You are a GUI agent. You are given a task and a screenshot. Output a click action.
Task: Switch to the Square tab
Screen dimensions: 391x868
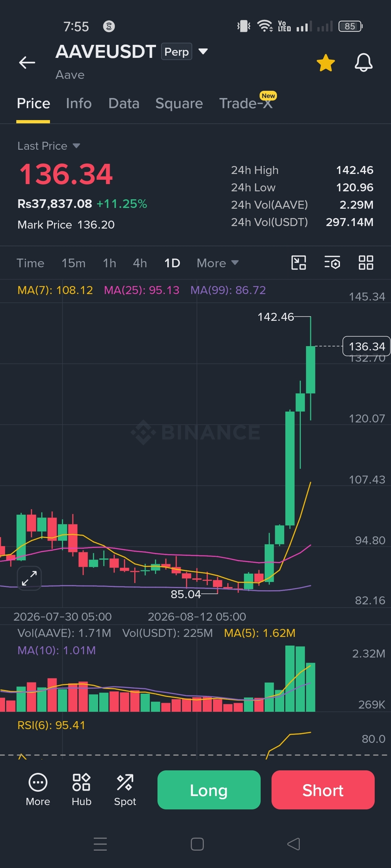tap(179, 103)
